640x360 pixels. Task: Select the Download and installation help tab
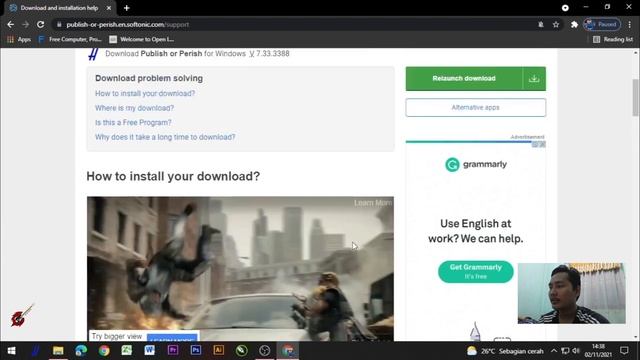(59, 8)
